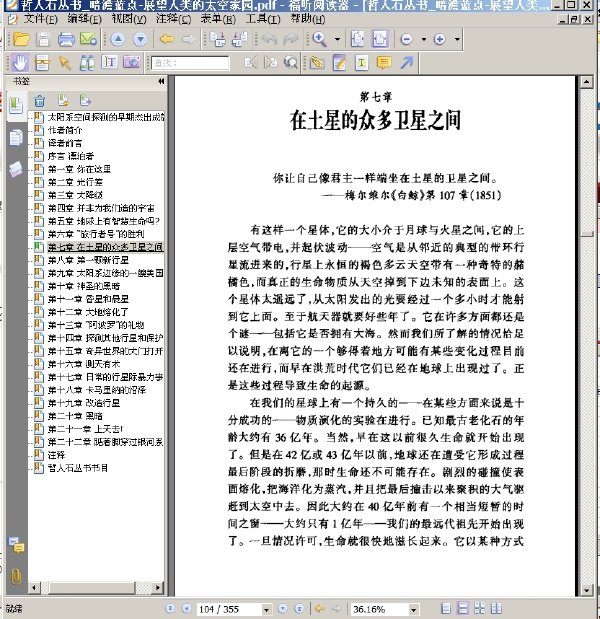
Task: Collapse the bookmarks panel
Action: point(161,81)
